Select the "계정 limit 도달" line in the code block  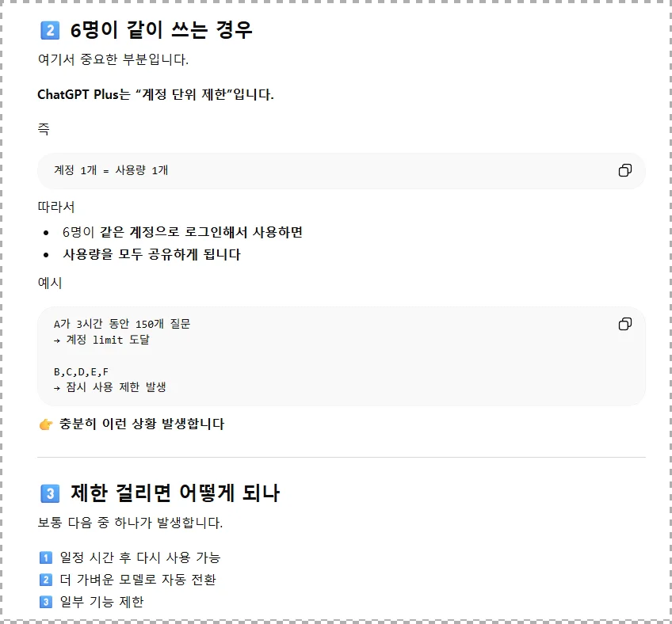tap(101, 339)
